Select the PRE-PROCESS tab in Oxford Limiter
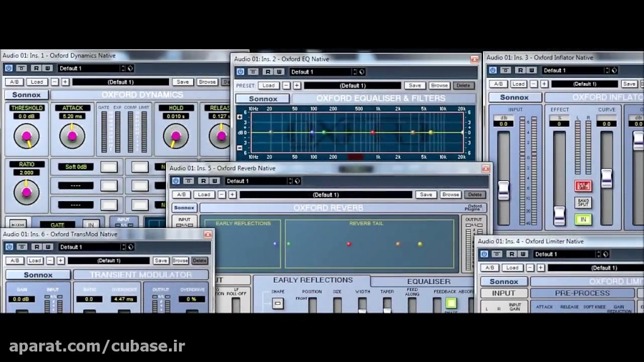Image resolution: width=644 pixels, height=362 pixels. point(582,293)
